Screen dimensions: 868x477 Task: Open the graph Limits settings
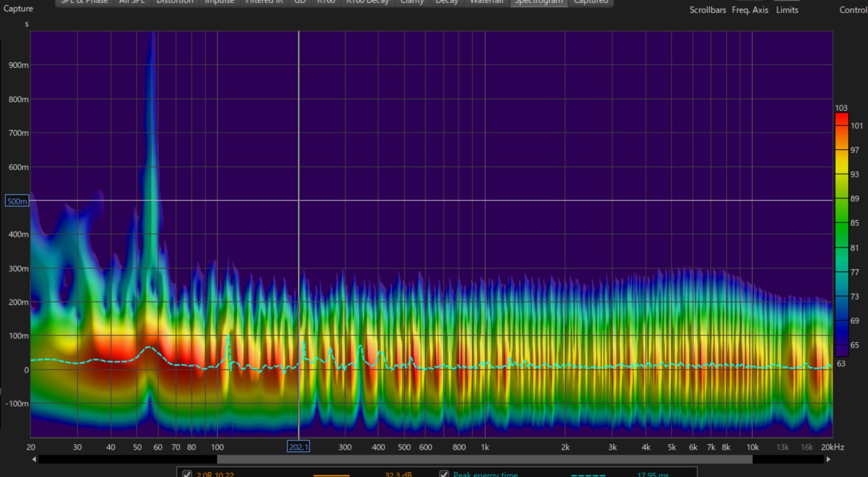787,9
